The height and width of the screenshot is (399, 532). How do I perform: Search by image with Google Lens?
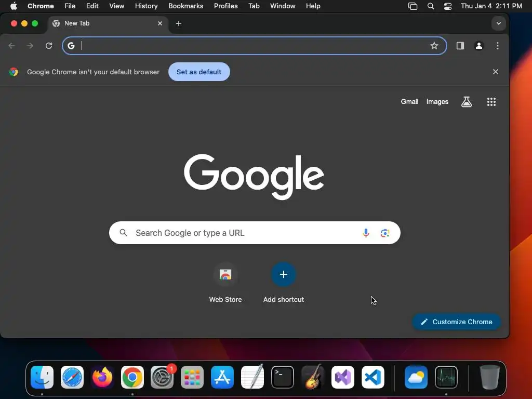coord(385,233)
